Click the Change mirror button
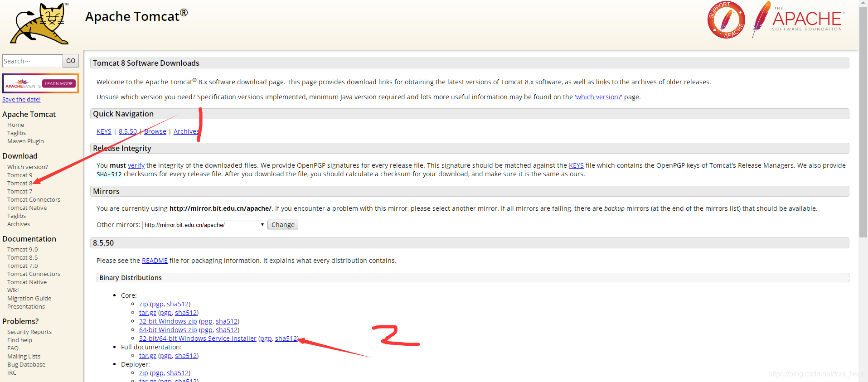Image resolution: width=868 pixels, height=382 pixels. (283, 225)
